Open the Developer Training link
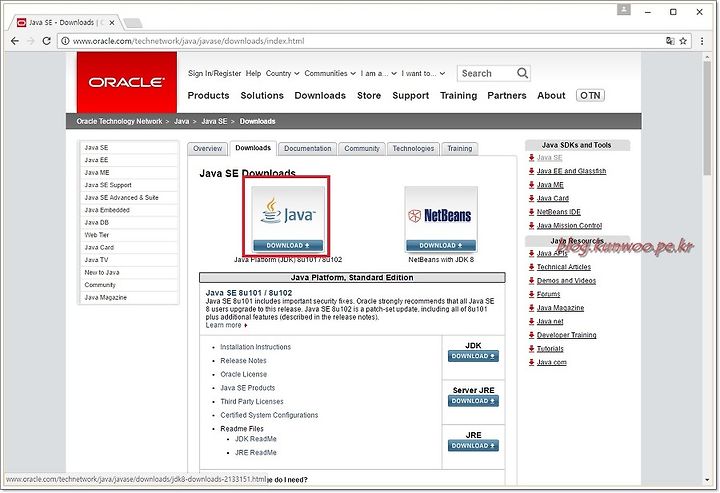 567,335
